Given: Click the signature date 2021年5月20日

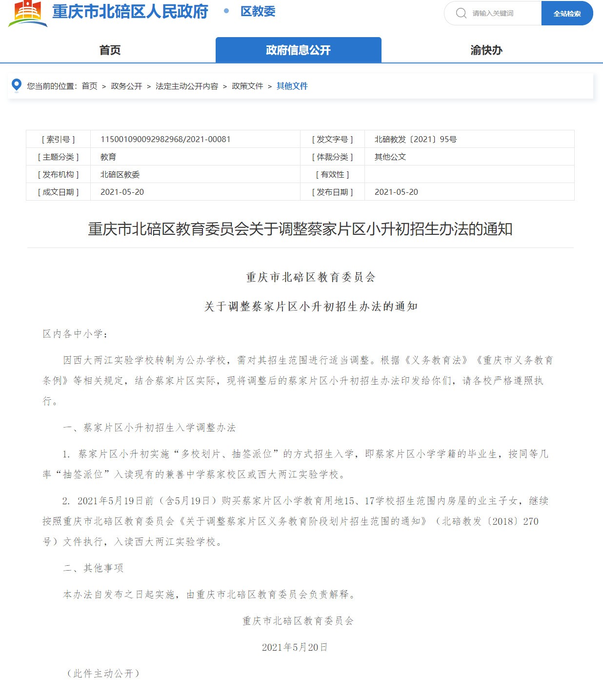Looking at the screenshot, I should [x=295, y=647].
